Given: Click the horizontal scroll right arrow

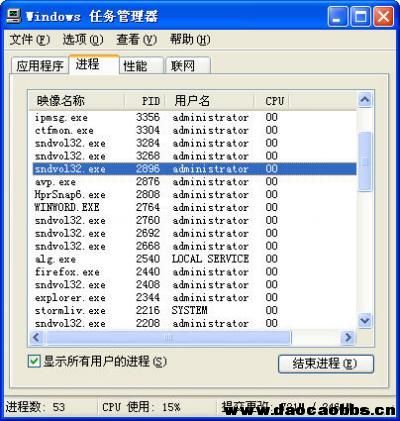Looking at the screenshot, I should coord(348,338).
